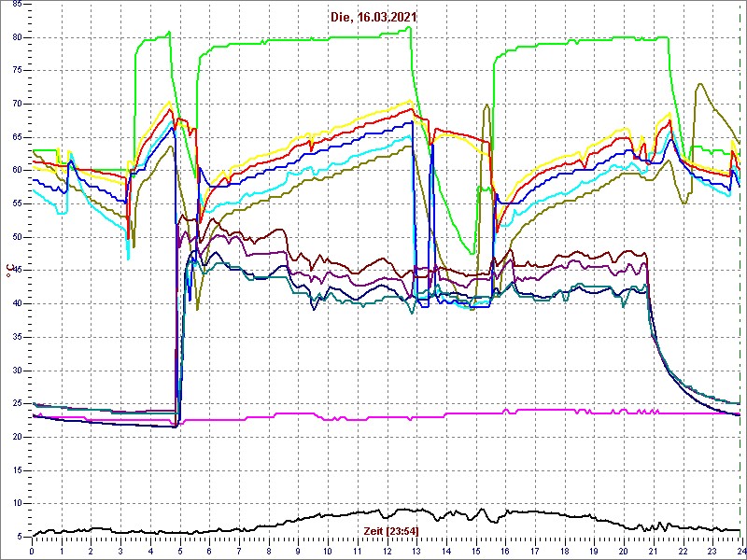The height and width of the screenshot is (560, 747).
Task: Click hour 6 on the time axis
Action: pos(209,552)
